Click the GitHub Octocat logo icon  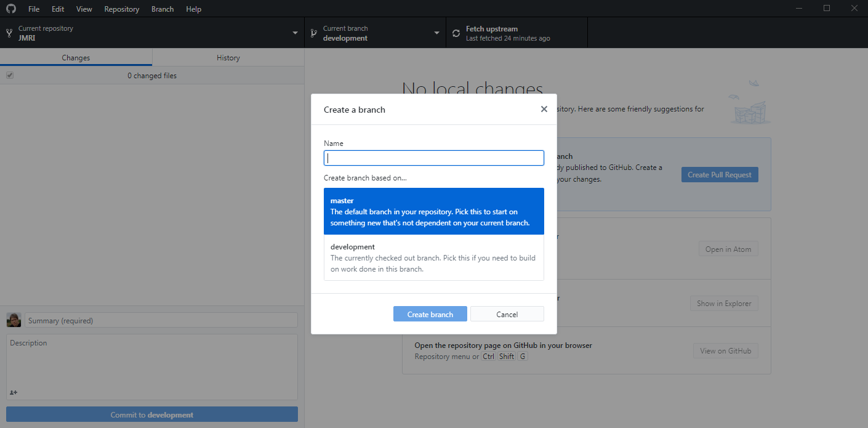click(11, 9)
